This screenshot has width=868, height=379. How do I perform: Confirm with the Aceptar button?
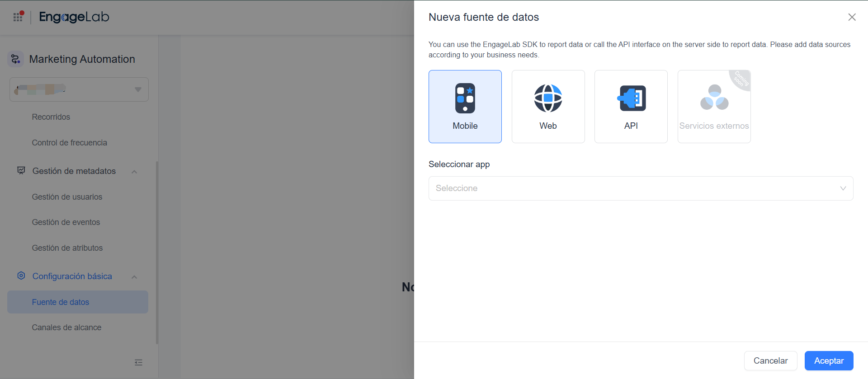click(829, 361)
